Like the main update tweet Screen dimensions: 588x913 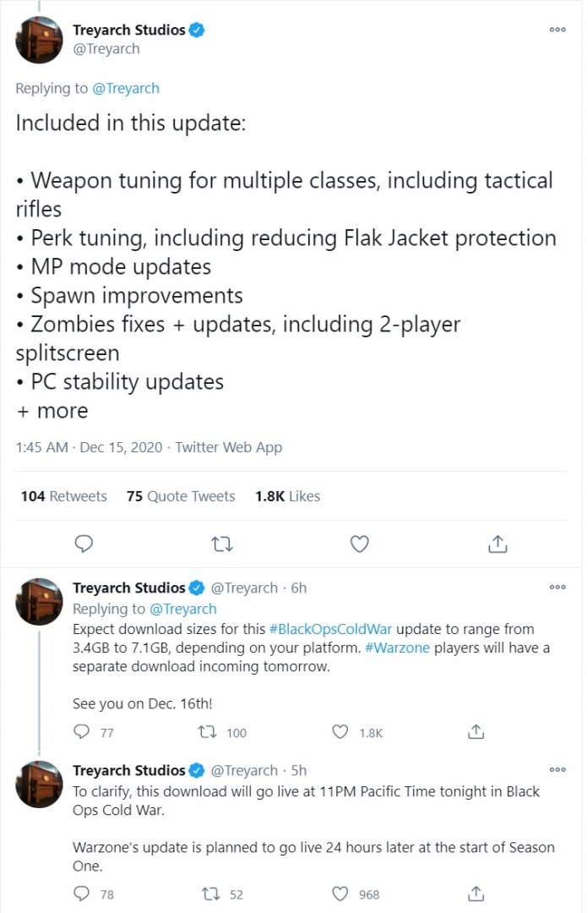point(359,544)
